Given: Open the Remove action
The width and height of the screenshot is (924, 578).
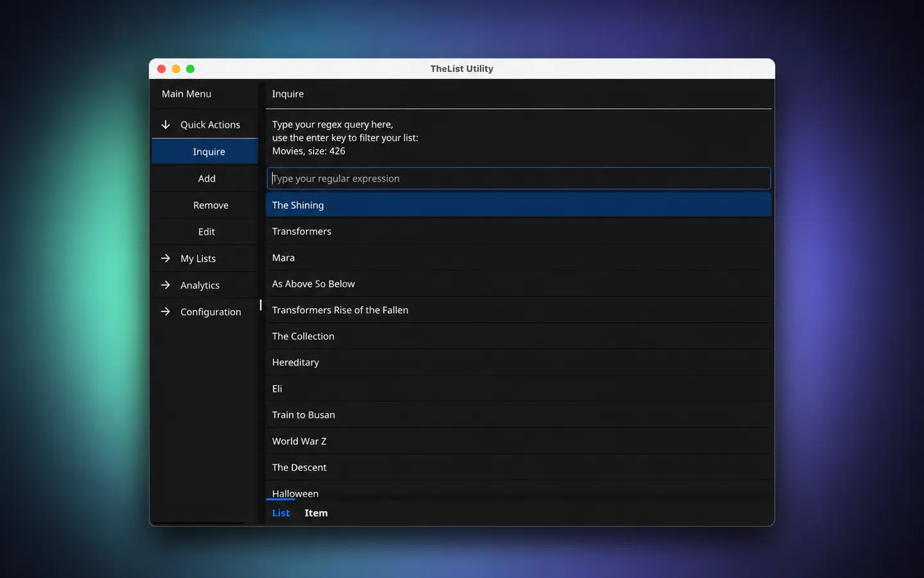Looking at the screenshot, I should [x=205, y=206].
